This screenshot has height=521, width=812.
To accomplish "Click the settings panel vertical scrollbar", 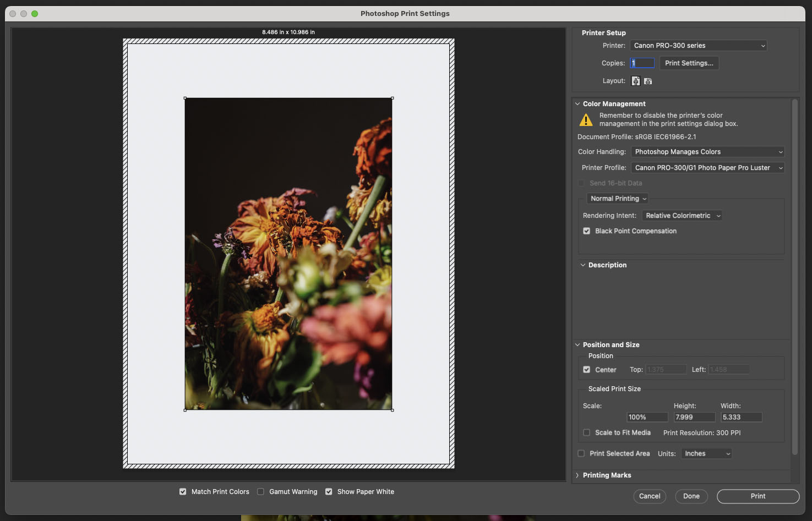I will pyautogui.click(x=795, y=277).
